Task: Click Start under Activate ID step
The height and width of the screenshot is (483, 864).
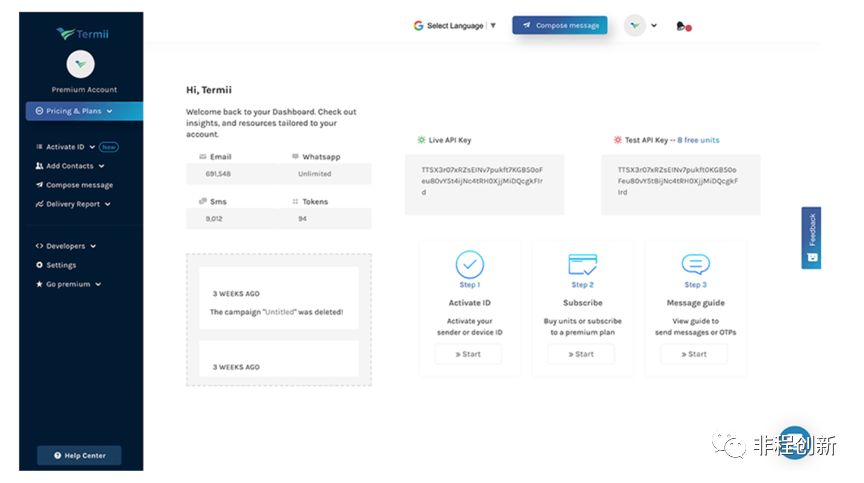Action: [x=469, y=354]
